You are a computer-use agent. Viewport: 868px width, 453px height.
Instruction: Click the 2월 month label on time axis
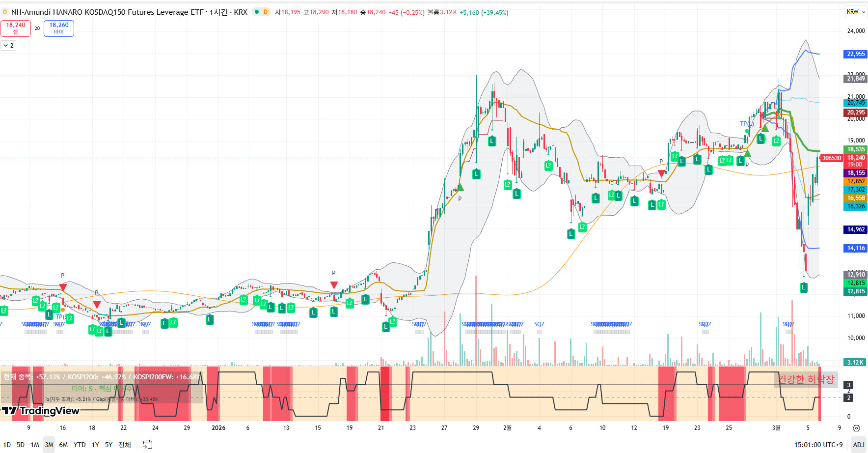[507, 428]
